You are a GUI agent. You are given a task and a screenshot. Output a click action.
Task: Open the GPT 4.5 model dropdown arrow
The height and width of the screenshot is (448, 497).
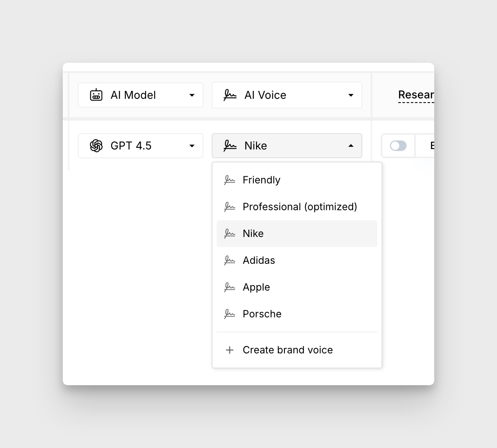coord(192,146)
